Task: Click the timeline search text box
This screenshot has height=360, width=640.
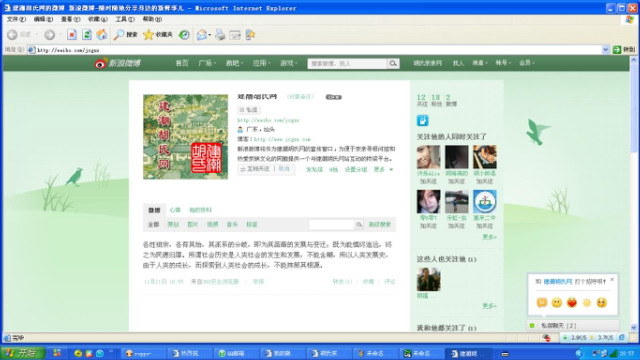Action: (331, 224)
